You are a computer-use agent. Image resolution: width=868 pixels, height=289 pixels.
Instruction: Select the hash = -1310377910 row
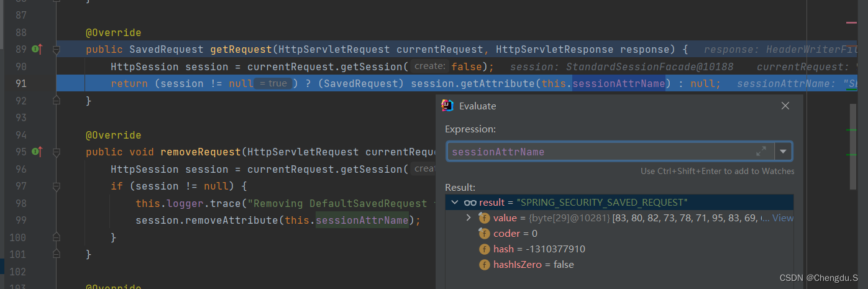click(539, 249)
